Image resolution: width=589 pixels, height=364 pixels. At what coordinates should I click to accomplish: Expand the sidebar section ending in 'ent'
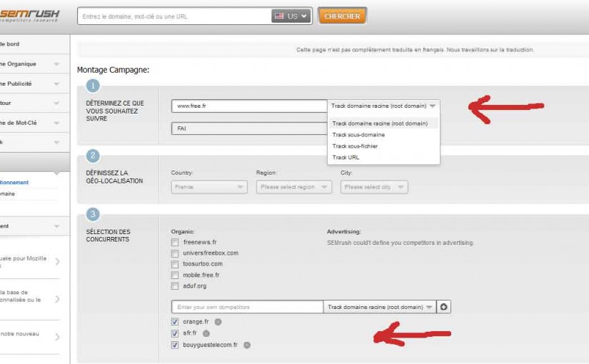pos(56,226)
